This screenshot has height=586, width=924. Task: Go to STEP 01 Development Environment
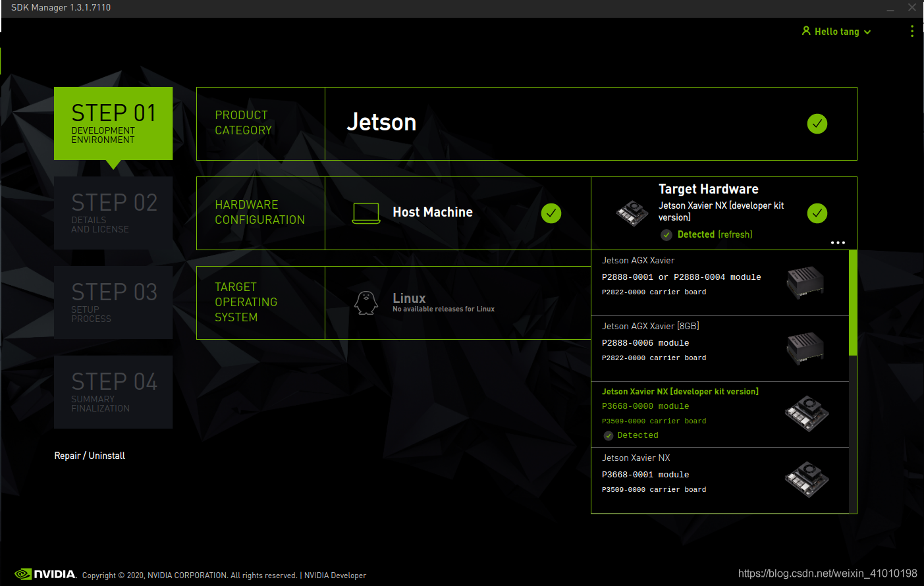click(x=113, y=123)
